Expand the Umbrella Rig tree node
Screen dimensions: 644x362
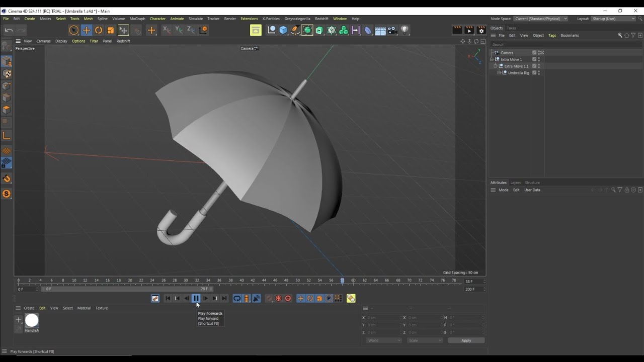coord(499,73)
